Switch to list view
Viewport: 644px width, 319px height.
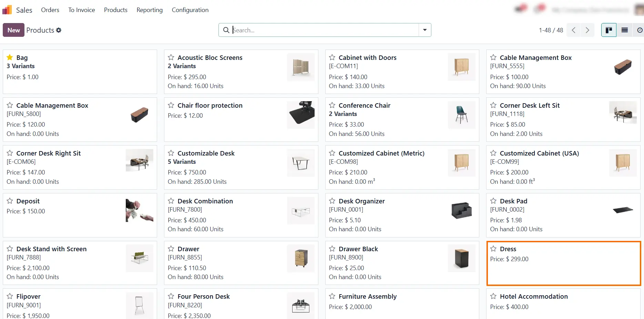click(624, 30)
